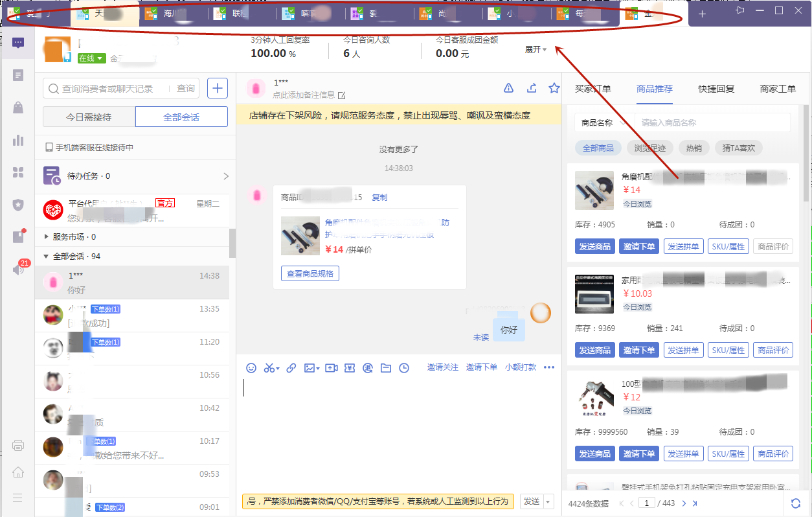The width and height of the screenshot is (812, 517).
Task: Open the 商品名称 search type dropdown
Action: click(x=603, y=122)
